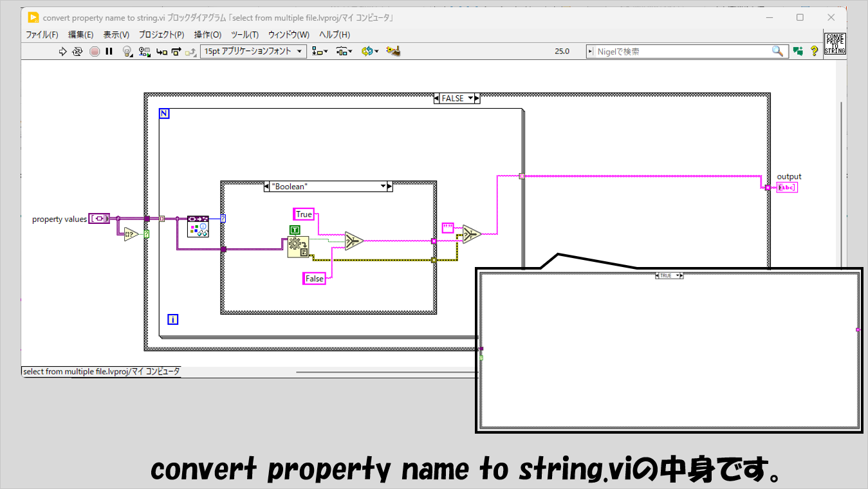This screenshot has width=868, height=489.
Task: Click the Nigel search input field
Action: point(682,51)
